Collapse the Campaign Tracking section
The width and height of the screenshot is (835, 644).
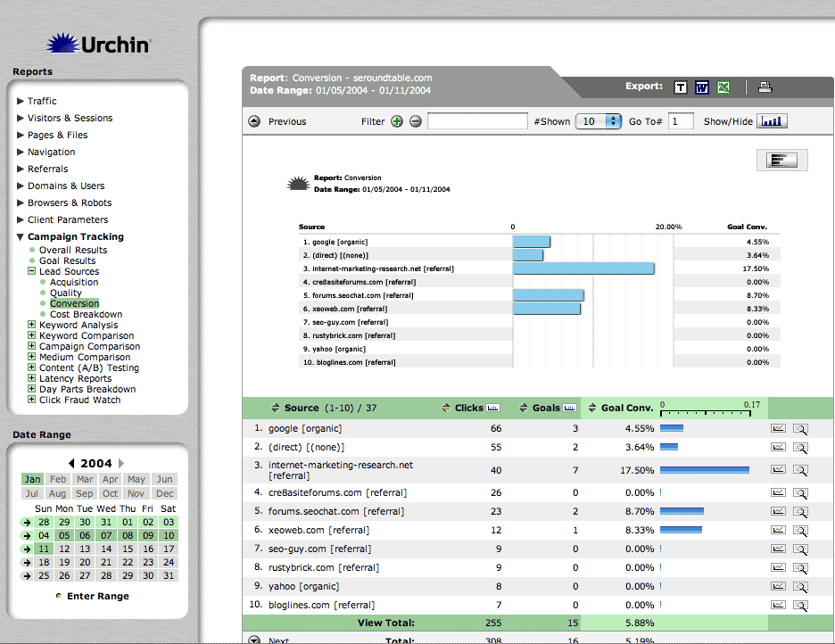tap(21, 237)
